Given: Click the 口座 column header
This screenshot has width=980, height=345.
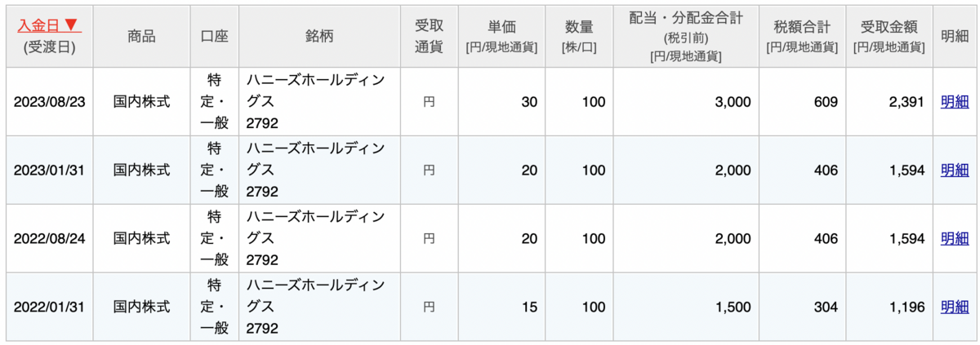Looking at the screenshot, I should 215,37.
